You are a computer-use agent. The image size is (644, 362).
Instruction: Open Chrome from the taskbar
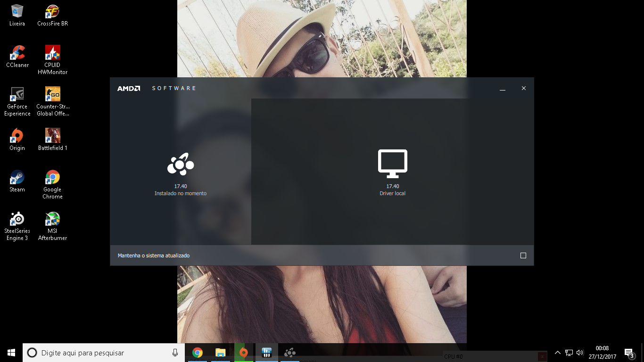coord(198,353)
